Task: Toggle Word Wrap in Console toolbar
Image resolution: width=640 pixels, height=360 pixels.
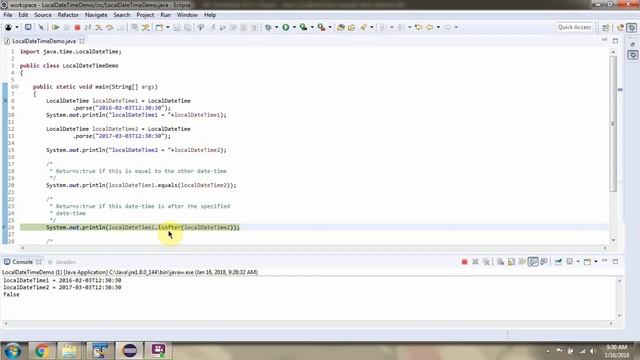Action: click(x=522, y=262)
